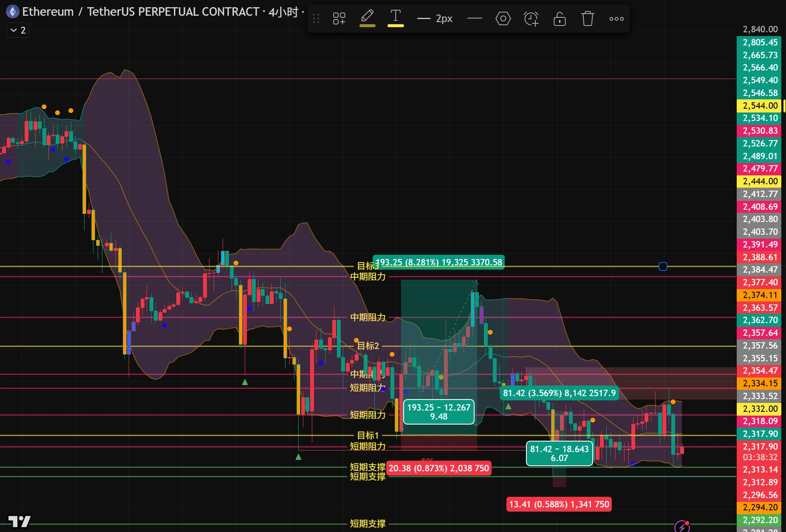Click the 13.41 (0.588%) stop label
Image resolution: width=786 pixels, height=532 pixels.
pyautogui.click(x=559, y=504)
